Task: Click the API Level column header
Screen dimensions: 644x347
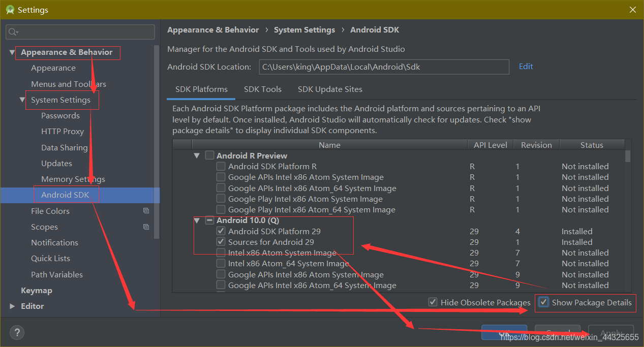Action: pos(490,145)
